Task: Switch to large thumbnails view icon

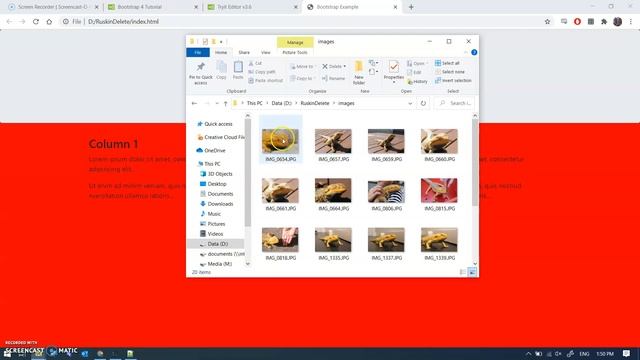Action: [x=472, y=272]
